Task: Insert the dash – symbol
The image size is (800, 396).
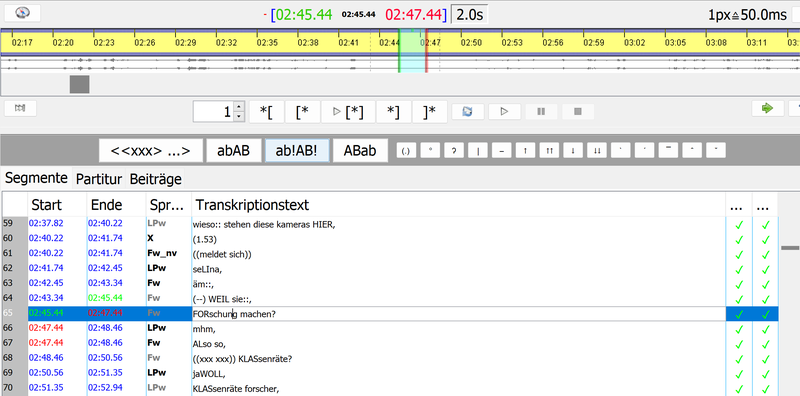Action: (502, 151)
